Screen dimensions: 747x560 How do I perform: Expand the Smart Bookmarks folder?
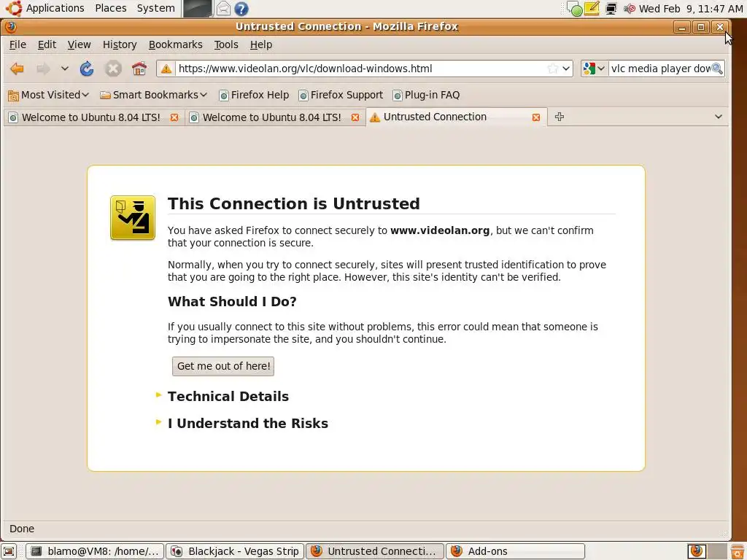[x=153, y=96]
